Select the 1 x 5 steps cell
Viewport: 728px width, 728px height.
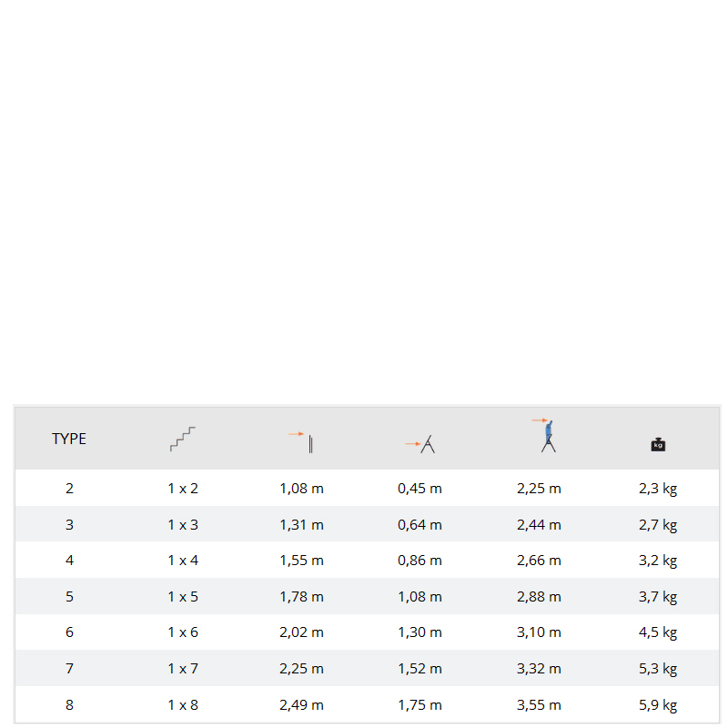click(183, 597)
